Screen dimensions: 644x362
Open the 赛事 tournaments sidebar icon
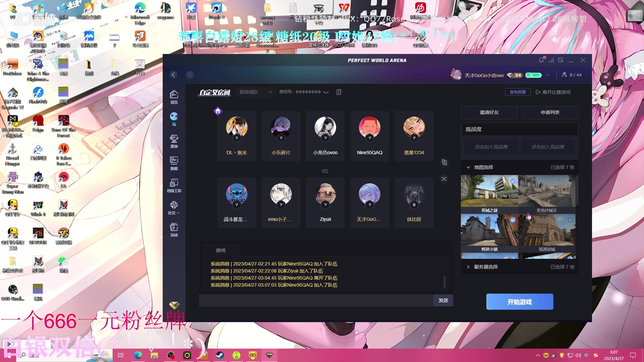(x=174, y=141)
